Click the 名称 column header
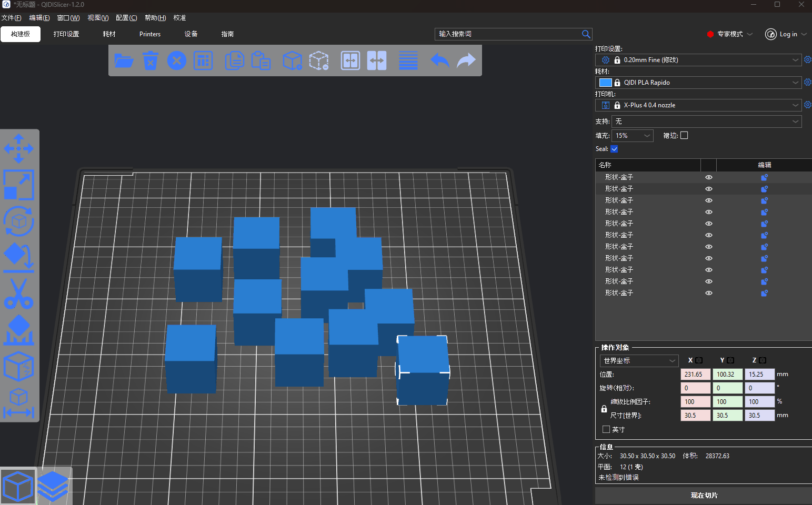812x505 pixels. 648,165
